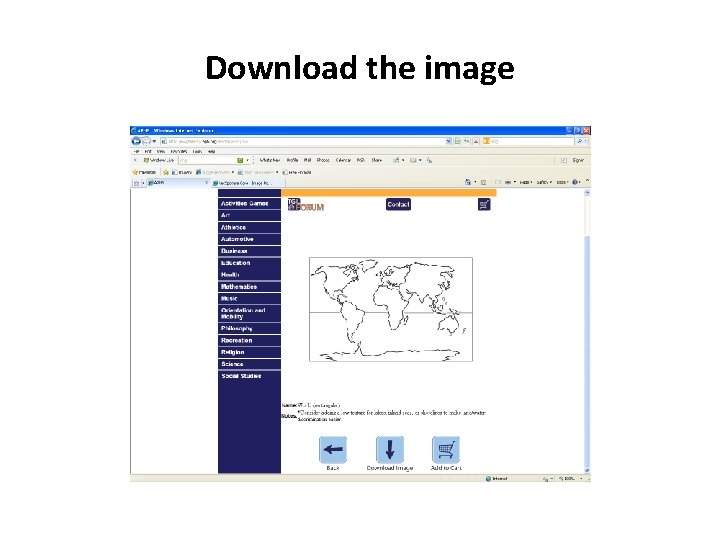Open the address bar dropdown arrow
The width and height of the screenshot is (720, 540).
[449, 141]
